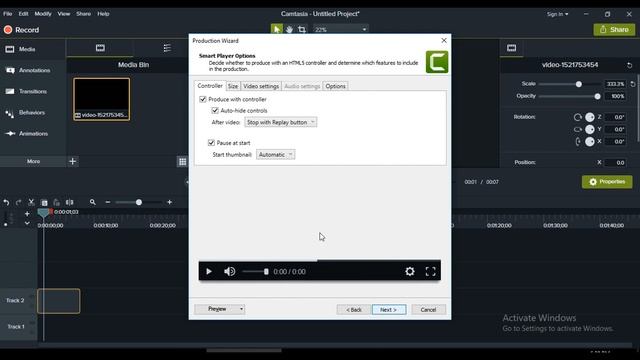Click the Rotation X dial

(x=590, y=142)
